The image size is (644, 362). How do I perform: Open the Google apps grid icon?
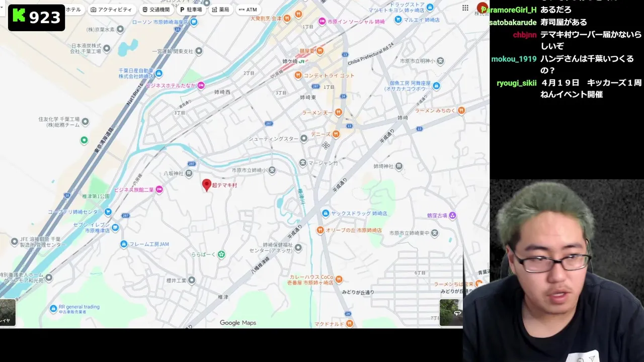coord(465,8)
